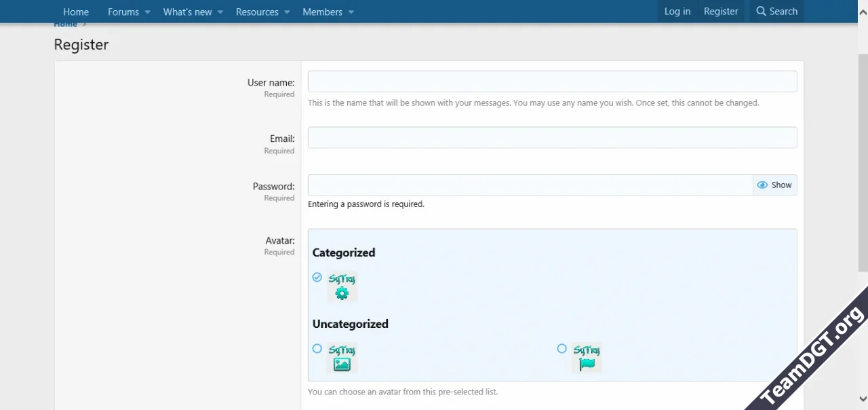
Task: Expand the Members dropdown arrow
Action: click(x=351, y=12)
